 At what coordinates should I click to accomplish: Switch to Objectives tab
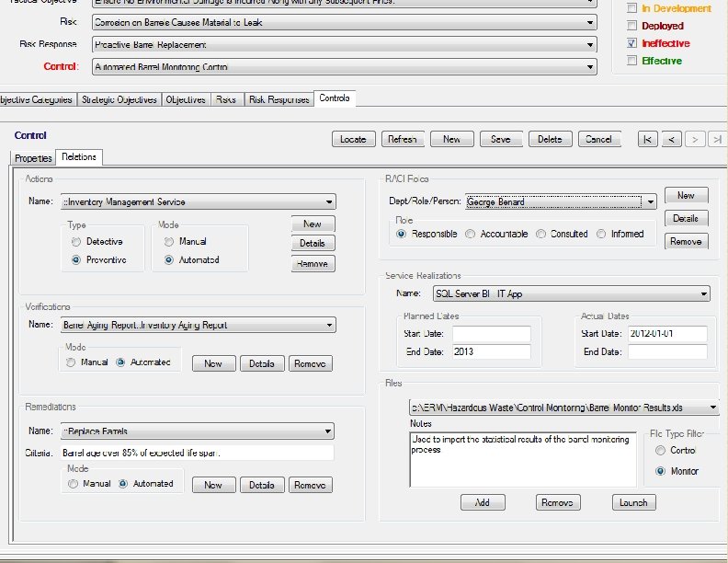tap(186, 99)
